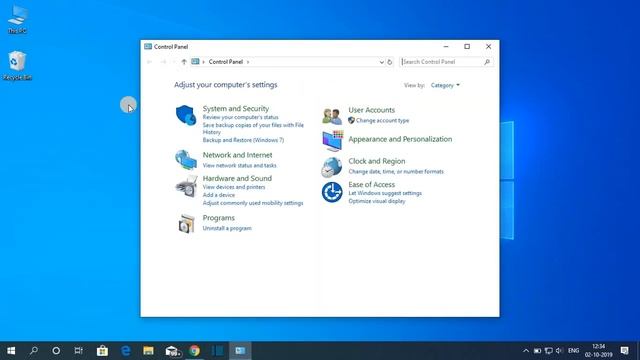The height and width of the screenshot is (360, 640).
Task: Expand the address bar history dropdown
Action: click(x=381, y=62)
